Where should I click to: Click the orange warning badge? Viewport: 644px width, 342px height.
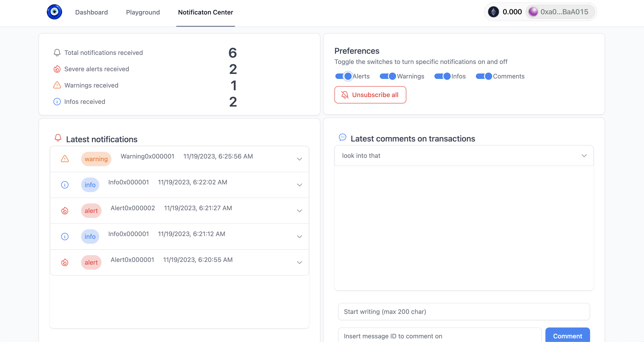coord(96,159)
